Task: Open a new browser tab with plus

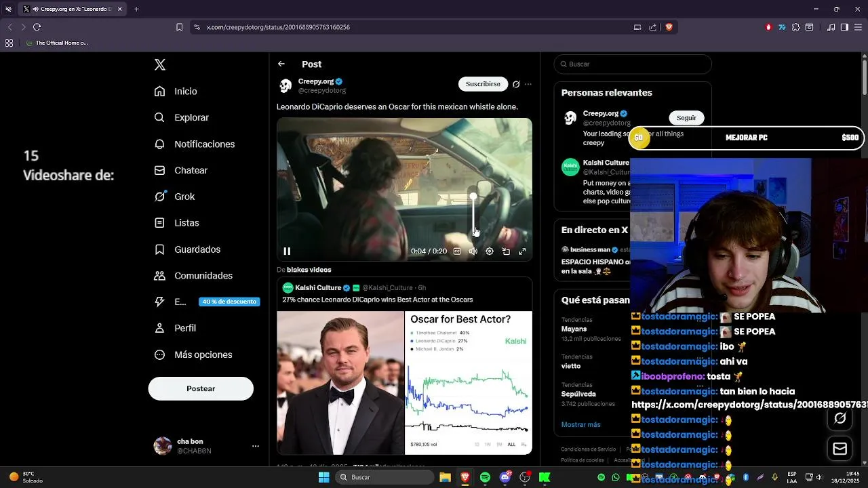Action: pyautogui.click(x=136, y=9)
